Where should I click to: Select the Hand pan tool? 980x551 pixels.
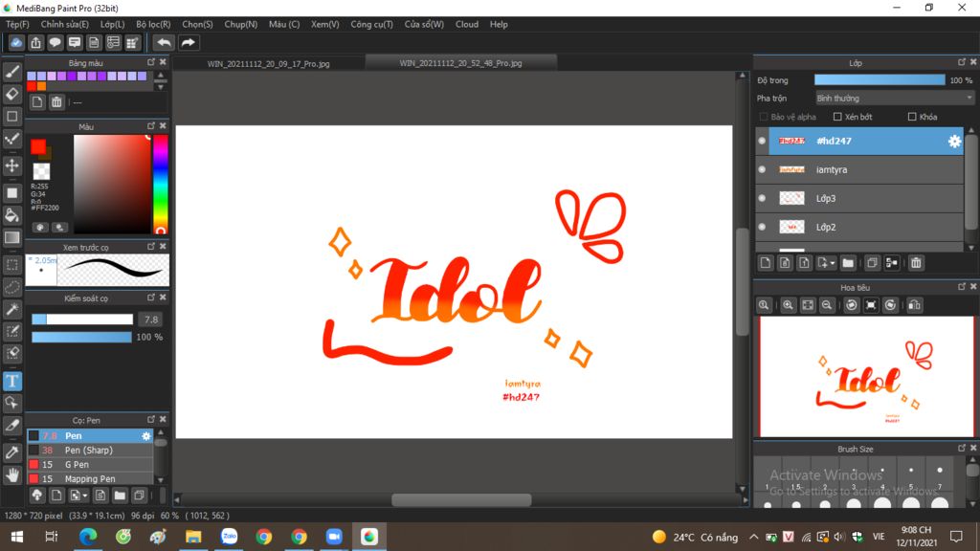click(x=11, y=475)
